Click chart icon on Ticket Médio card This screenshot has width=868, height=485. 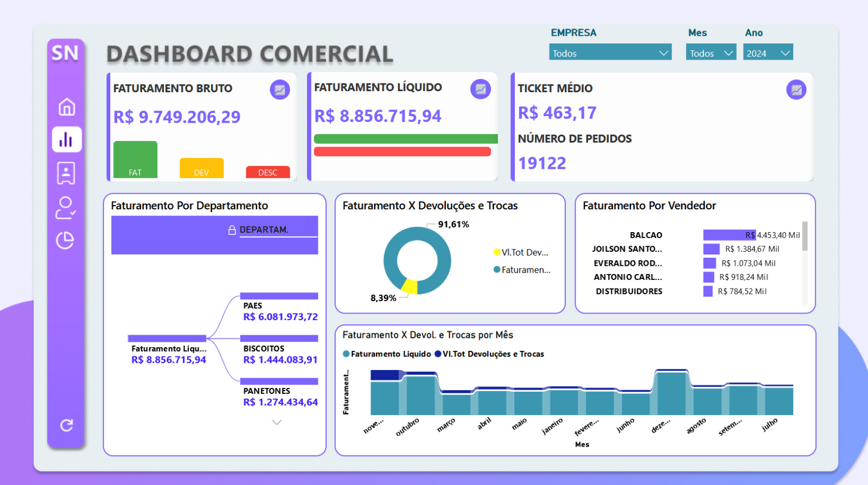point(796,90)
